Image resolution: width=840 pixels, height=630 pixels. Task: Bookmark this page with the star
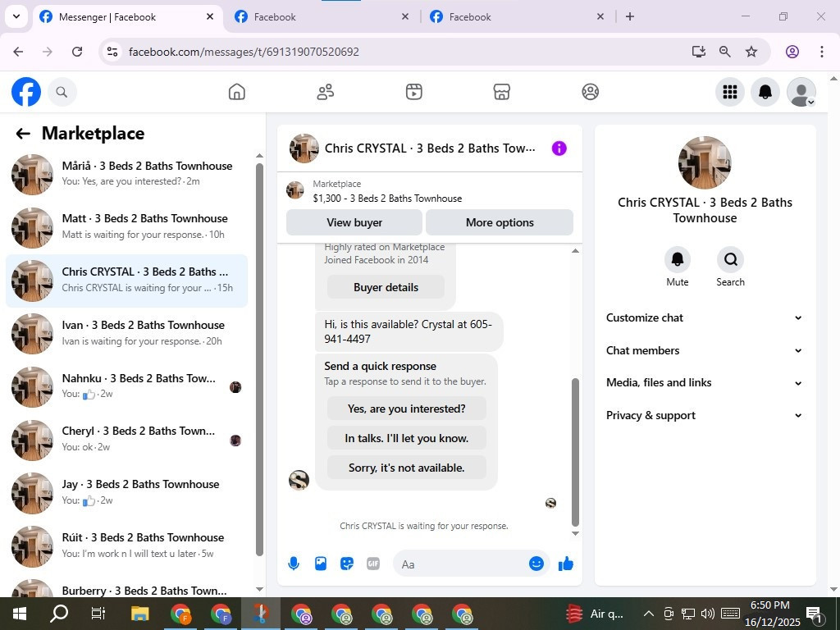click(x=751, y=52)
